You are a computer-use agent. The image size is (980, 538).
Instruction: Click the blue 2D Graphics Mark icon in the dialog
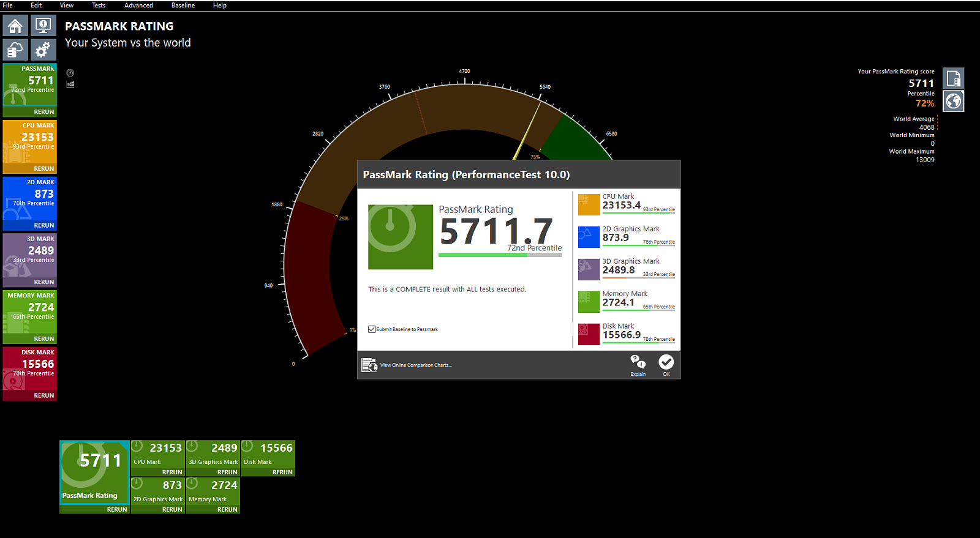589,237
